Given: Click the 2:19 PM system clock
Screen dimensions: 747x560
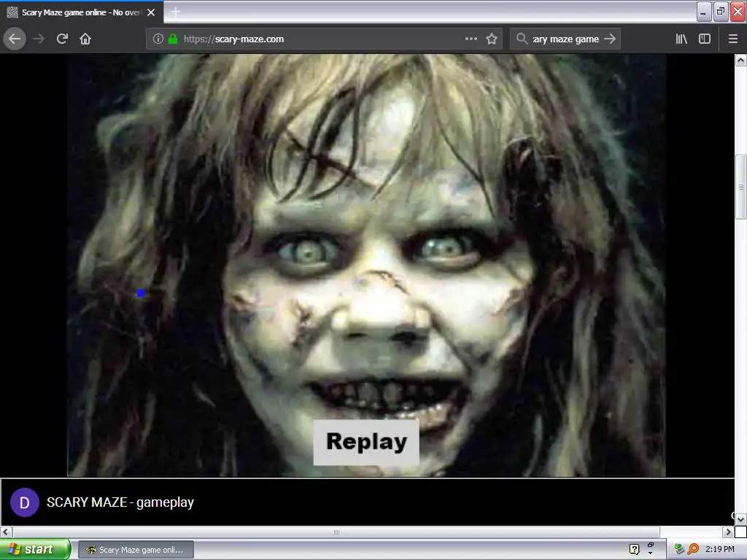Looking at the screenshot, I should 719,549.
